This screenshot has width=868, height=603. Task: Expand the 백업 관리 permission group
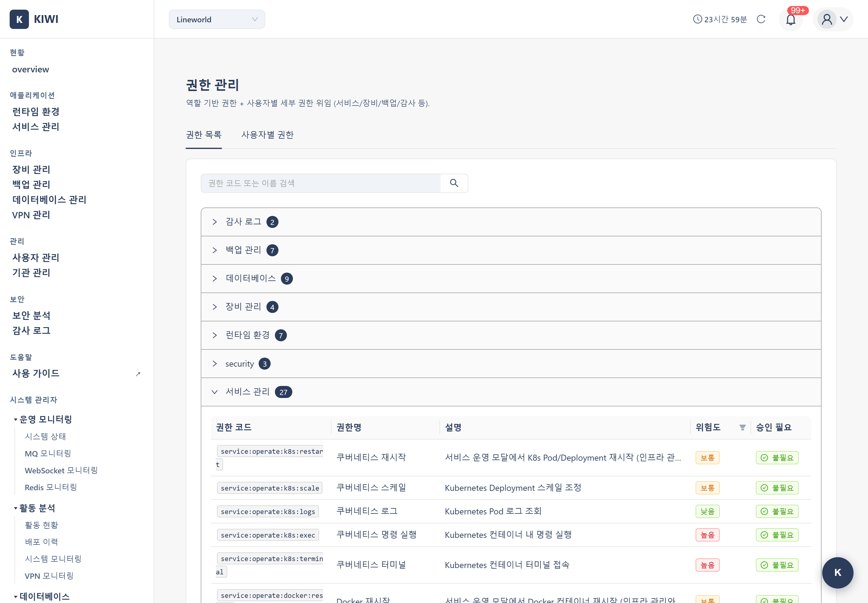coord(511,250)
